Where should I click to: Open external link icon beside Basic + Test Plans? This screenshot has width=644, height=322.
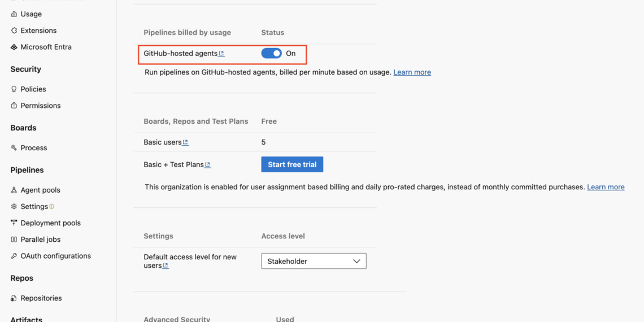(x=208, y=165)
